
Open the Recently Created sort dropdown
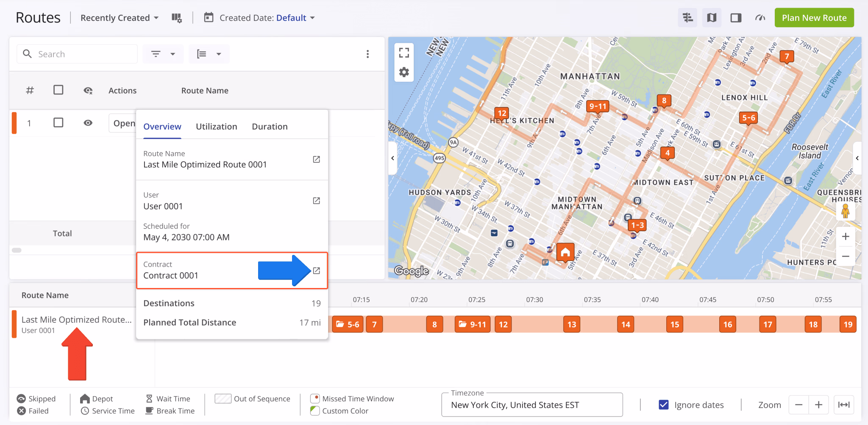click(119, 17)
